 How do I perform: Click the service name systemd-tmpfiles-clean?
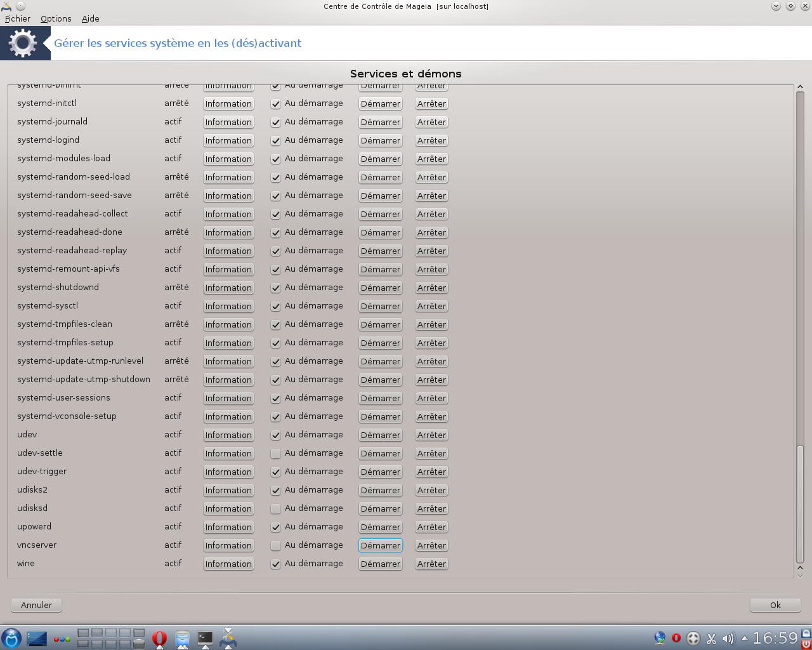coord(65,324)
